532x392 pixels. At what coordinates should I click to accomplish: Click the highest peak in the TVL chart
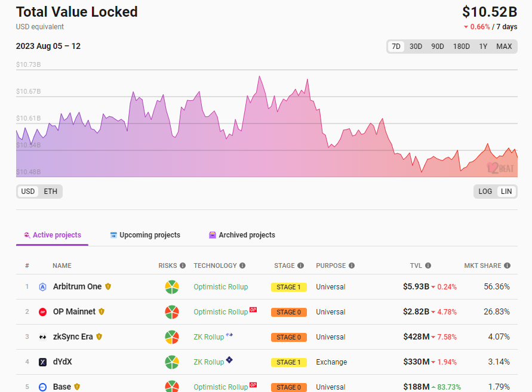[260, 76]
